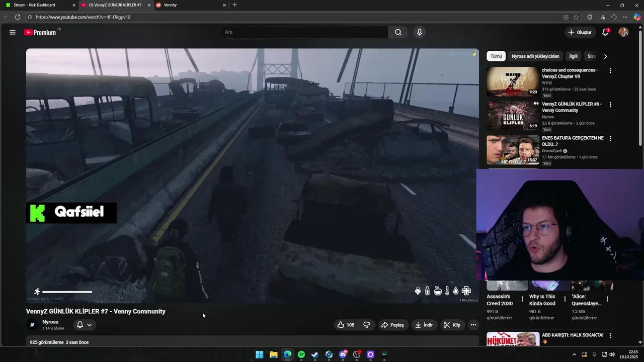Select Nyross adlı yükleyiciden filter chip
The width and height of the screenshot is (644, 362).
(535, 56)
